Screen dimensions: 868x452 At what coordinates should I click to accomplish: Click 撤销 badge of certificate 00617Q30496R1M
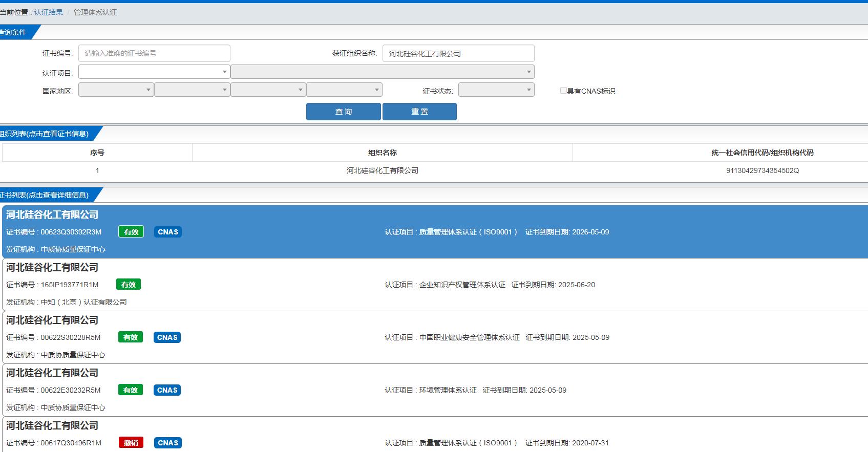click(x=131, y=443)
